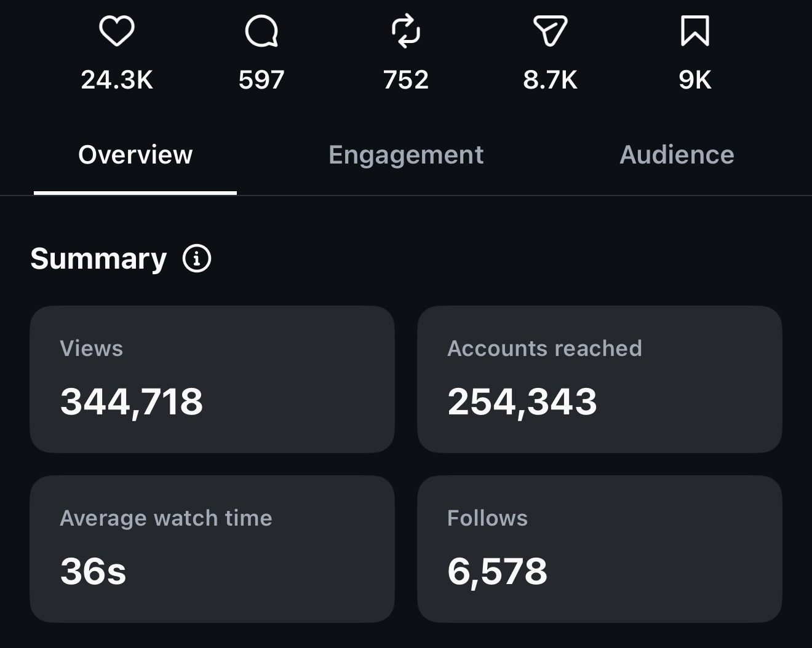The image size is (812, 648).
Task: Click the 597 comments count
Action: point(261,80)
